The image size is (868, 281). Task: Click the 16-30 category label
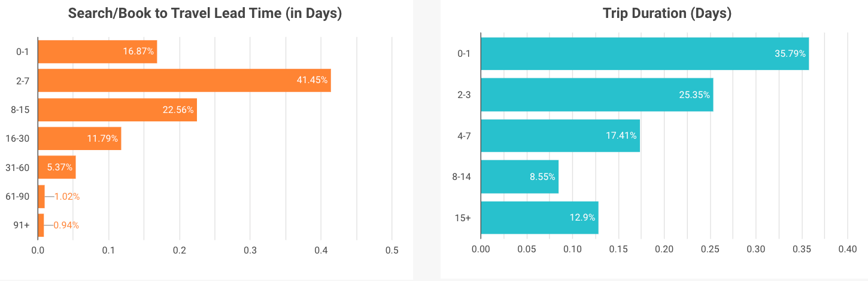(19, 138)
